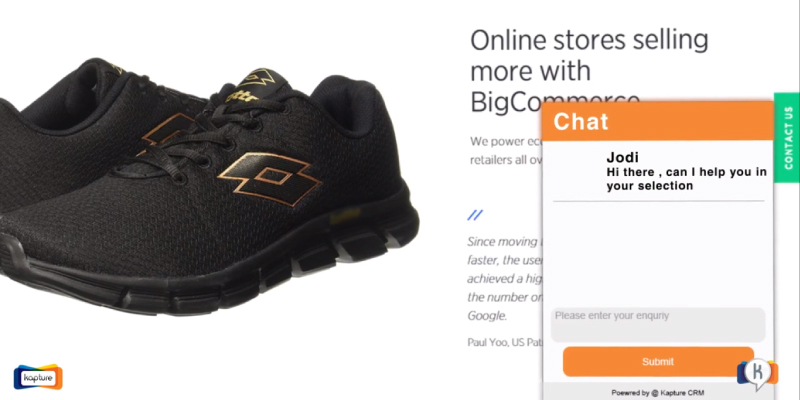Focus the 'Please enter your enquriy' field

pyautogui.click(x=658, y=324)
